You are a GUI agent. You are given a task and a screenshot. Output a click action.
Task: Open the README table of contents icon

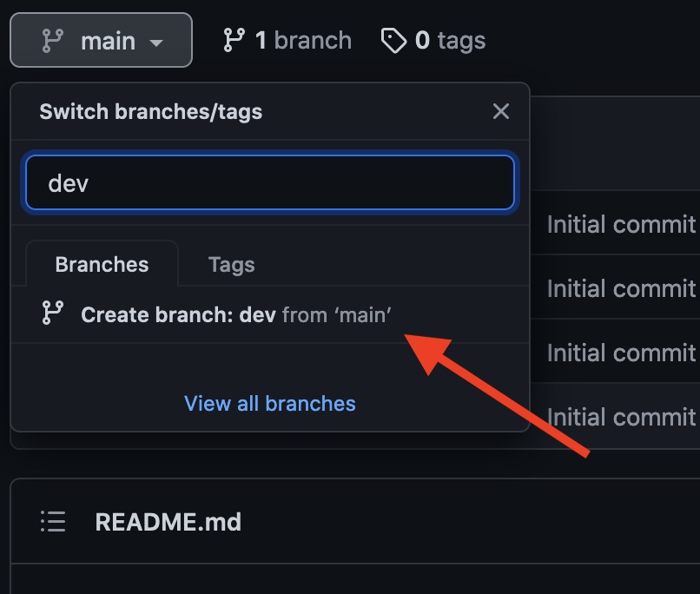click(51, 521)
